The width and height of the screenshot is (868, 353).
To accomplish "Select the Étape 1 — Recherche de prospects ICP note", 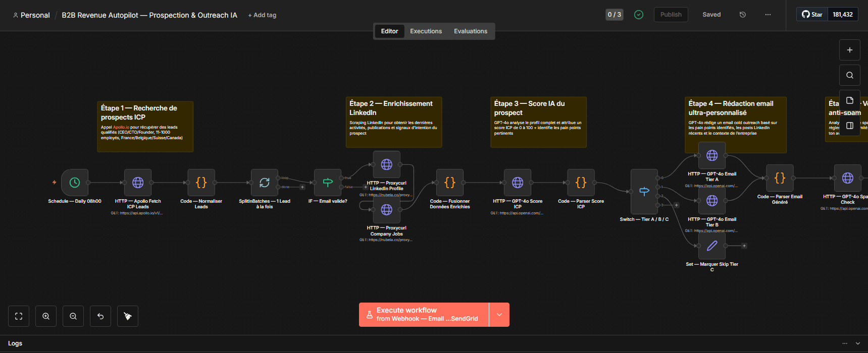I will (145, 127).
